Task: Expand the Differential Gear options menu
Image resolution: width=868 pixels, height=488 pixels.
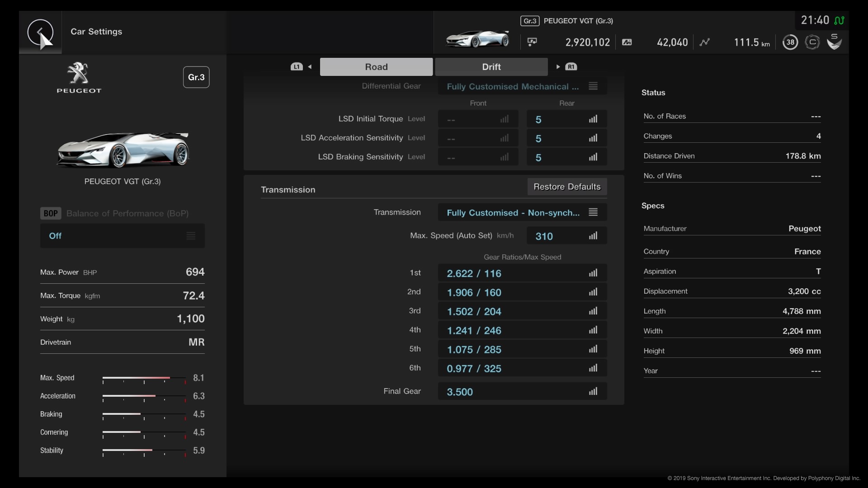Action: tap(593, 86)
